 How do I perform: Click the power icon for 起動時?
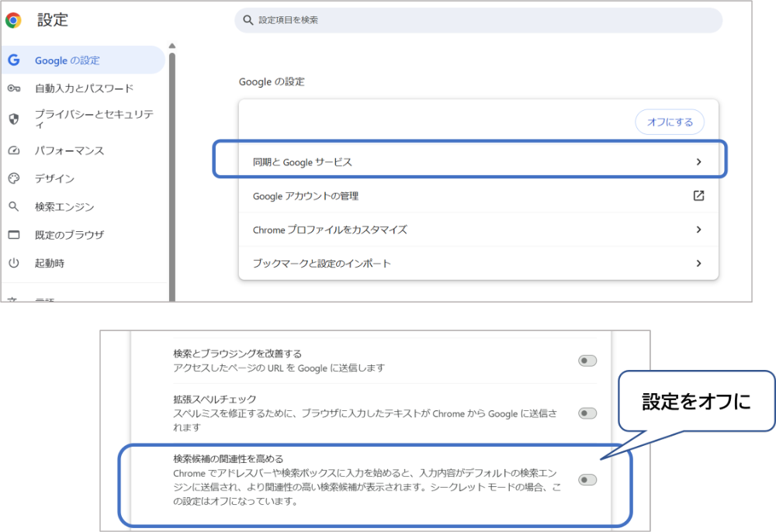click(14, 263)
